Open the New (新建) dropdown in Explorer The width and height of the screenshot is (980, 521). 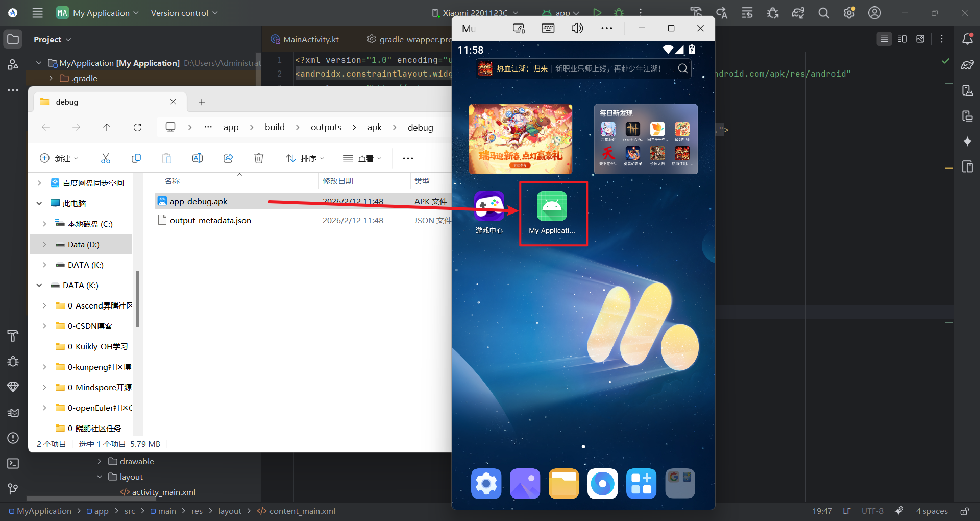(x=59, y=158)
